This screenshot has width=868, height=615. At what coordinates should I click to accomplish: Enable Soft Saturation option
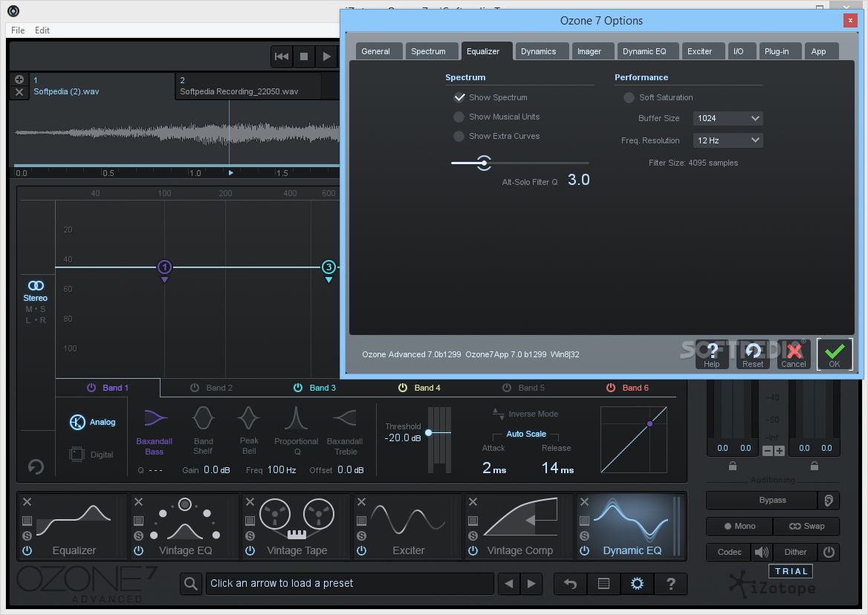coord(629,97)
